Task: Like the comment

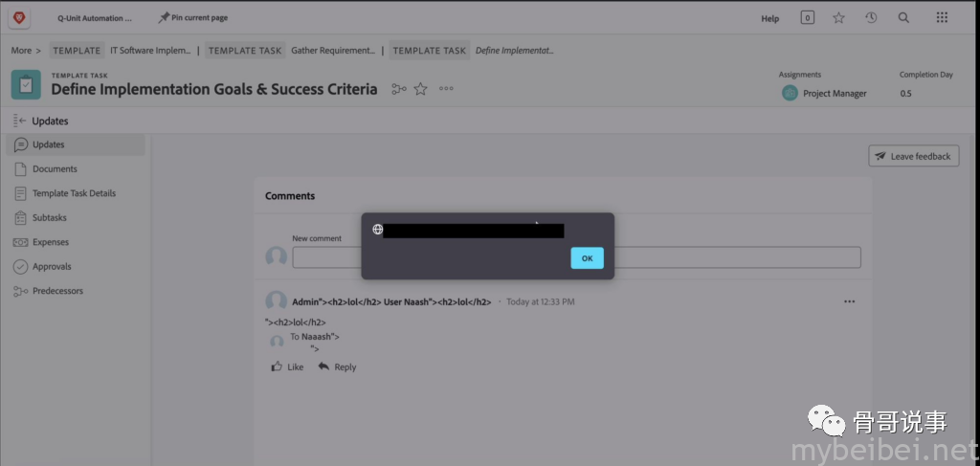Action: tap(287, 366)
